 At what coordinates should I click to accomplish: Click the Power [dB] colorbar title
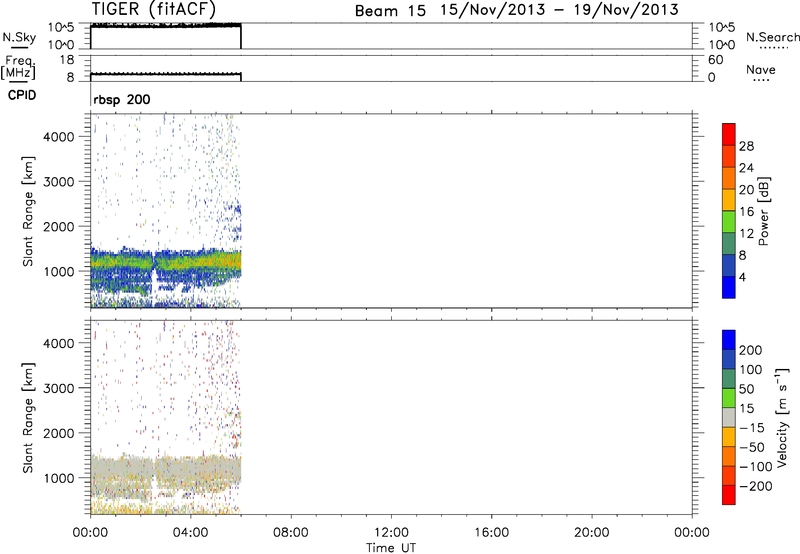(763, 211)
